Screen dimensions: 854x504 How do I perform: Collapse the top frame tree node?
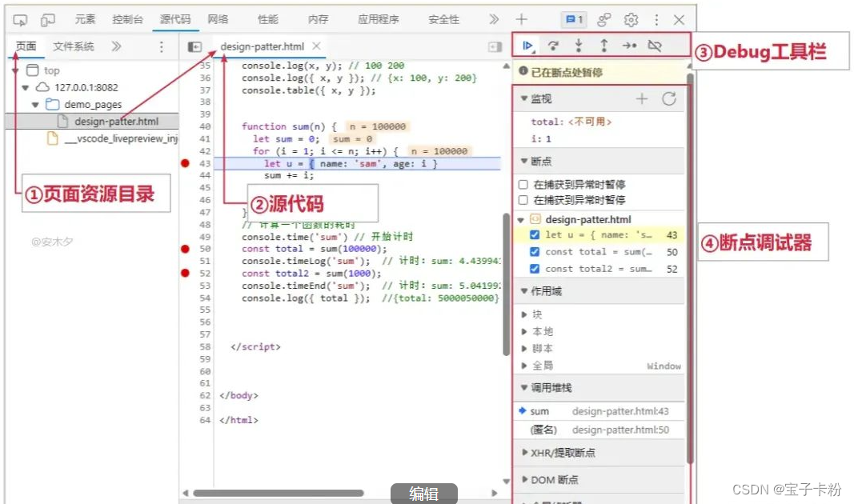(15, 70)
